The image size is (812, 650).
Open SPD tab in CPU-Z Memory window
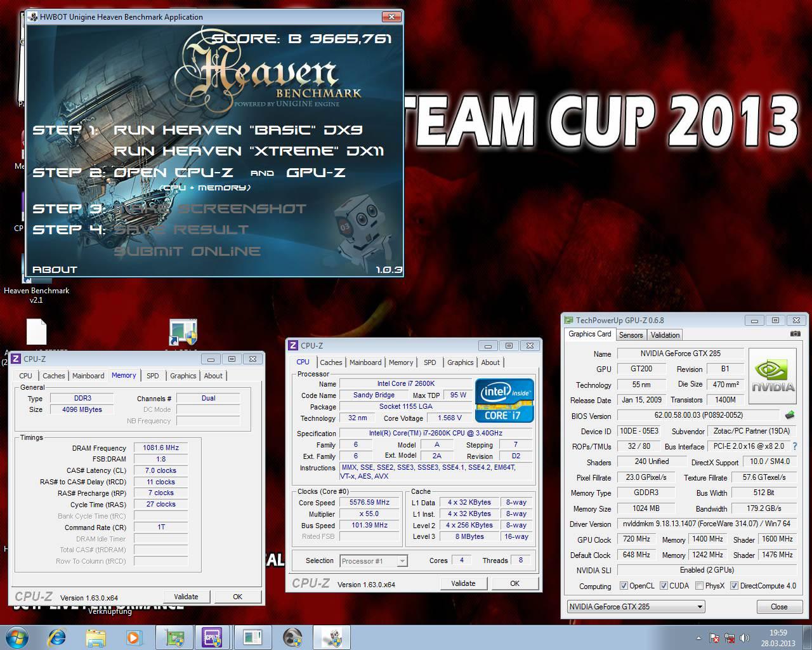tap(153, 376)
